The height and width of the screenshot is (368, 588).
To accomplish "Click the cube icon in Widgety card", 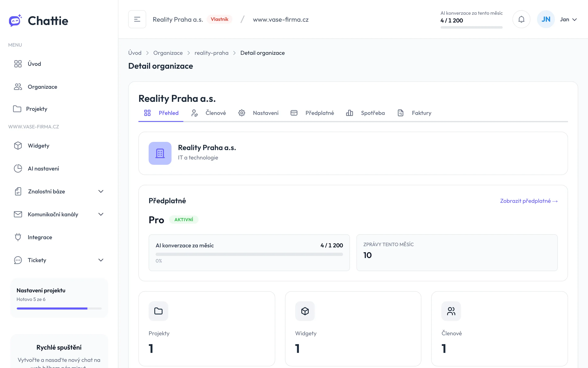I will [305, 311].
